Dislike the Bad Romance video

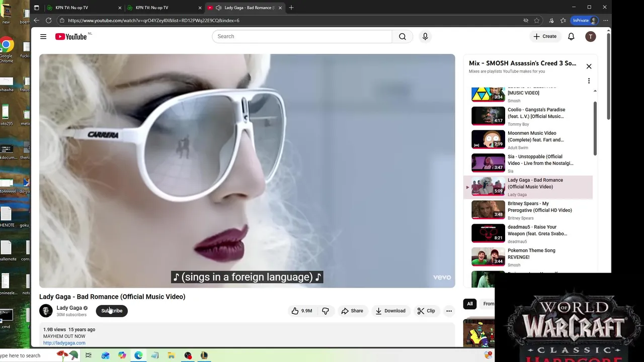click(326, 311)
